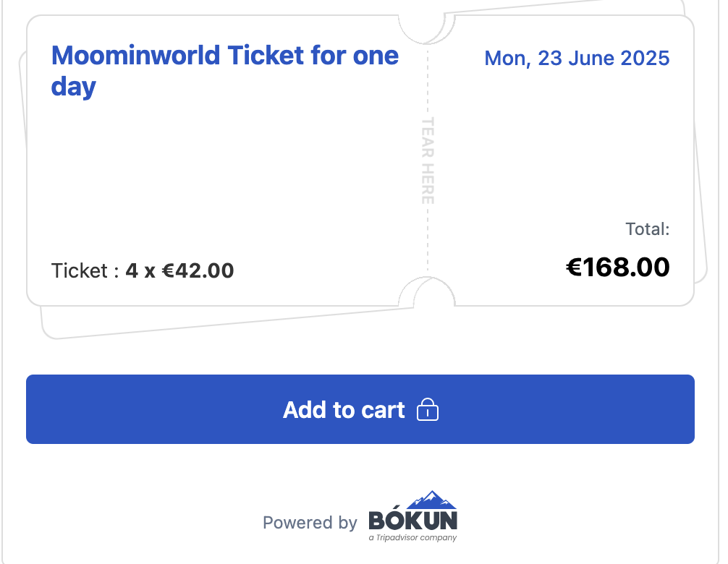Click the vertical TEAR HERE label
The width and height of the screenshot is (728, 564).
click(x=428, y=161)
